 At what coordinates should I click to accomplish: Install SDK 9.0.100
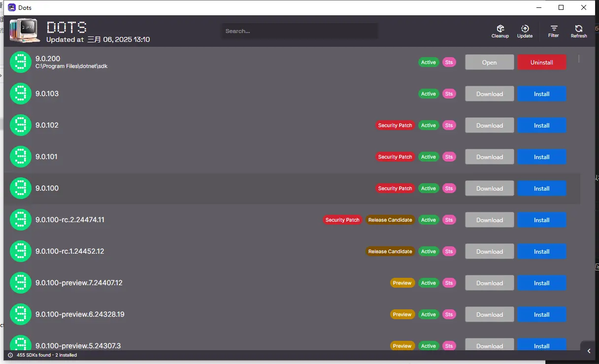pyautogui.click(x=542, y=189)
